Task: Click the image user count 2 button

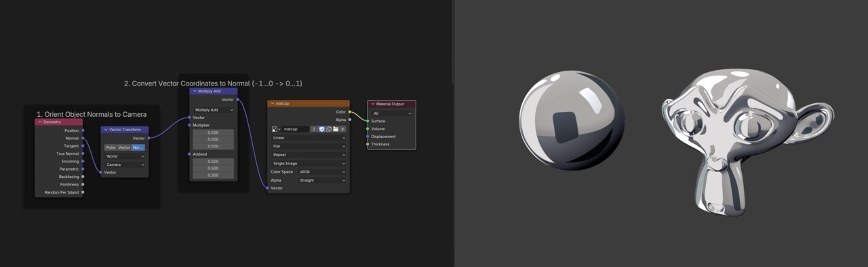Action: (313, 129)
